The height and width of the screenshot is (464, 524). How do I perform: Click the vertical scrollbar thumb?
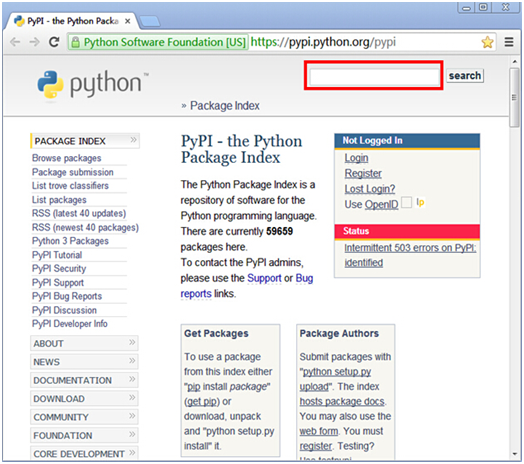(x=514, y=97)
